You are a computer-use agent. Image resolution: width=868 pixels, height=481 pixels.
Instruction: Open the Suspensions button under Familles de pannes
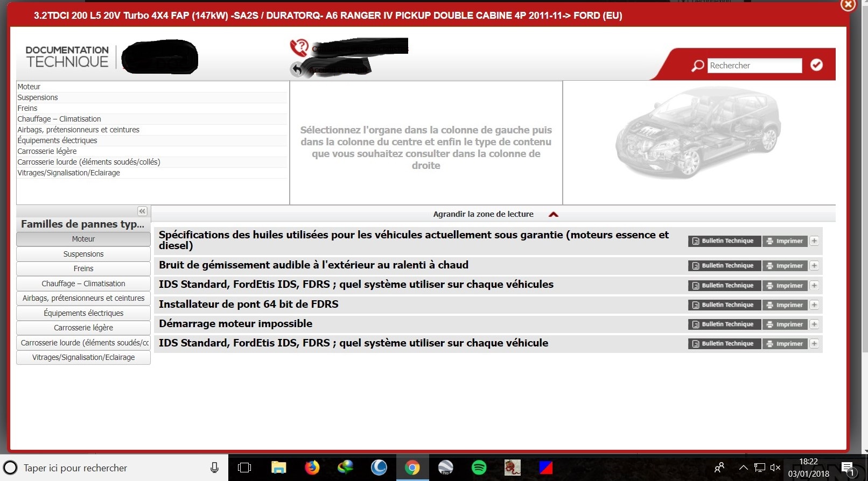[83, 254]
